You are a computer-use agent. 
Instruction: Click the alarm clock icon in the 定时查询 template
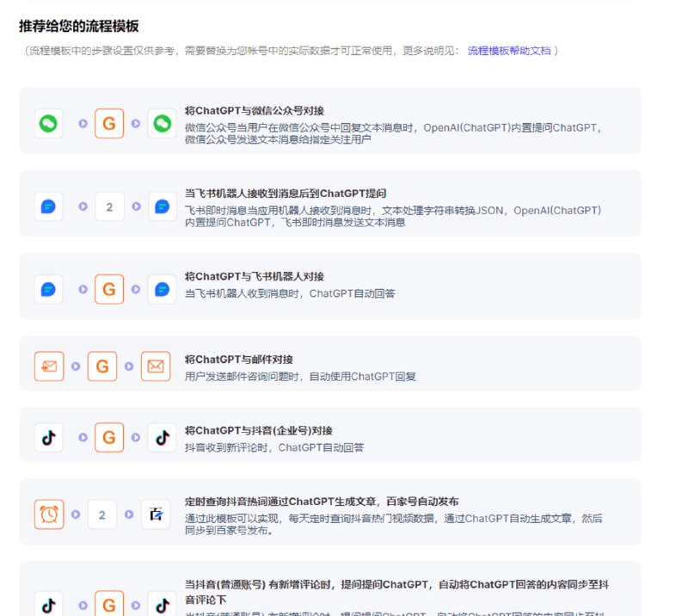[48, 513]
